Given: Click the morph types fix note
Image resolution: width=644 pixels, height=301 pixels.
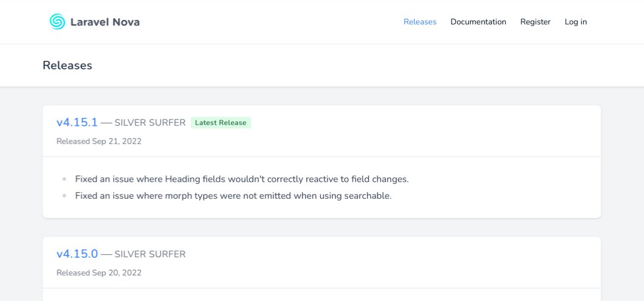Looking at the screenshot, I should click(233, 196).
